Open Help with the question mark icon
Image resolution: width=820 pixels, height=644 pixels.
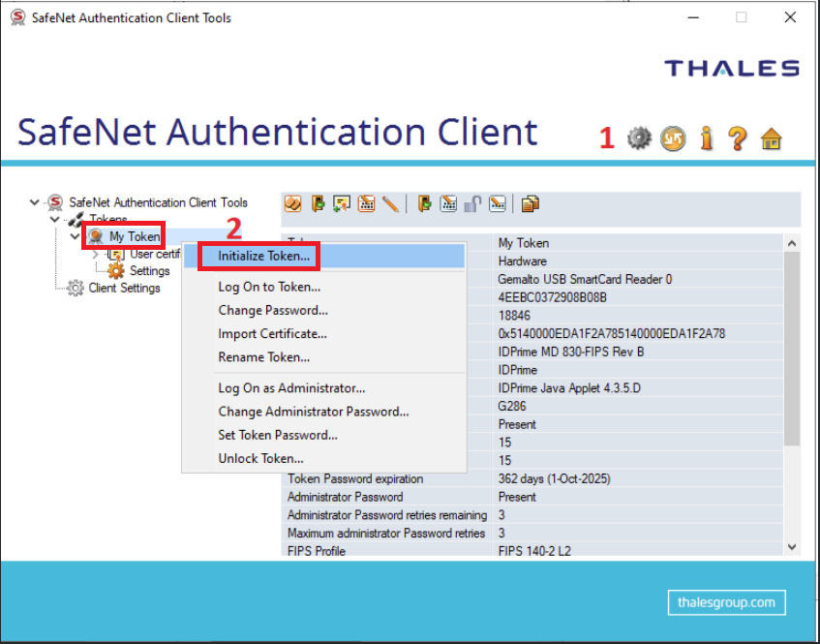click(x=738, y=138)
